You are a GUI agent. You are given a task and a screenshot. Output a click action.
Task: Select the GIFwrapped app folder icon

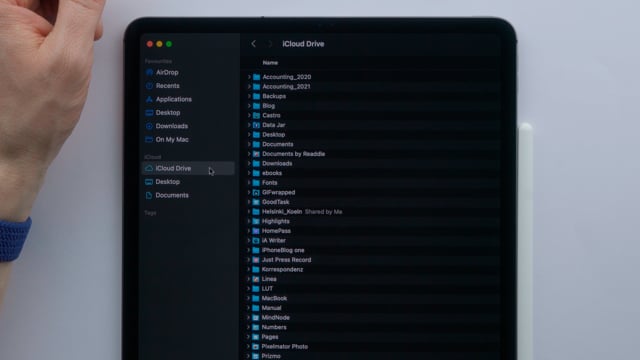coord(256,192)
